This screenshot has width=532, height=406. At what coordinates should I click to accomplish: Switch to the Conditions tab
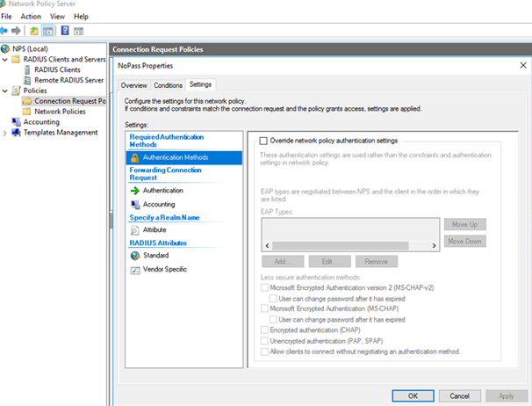(168, 85)
